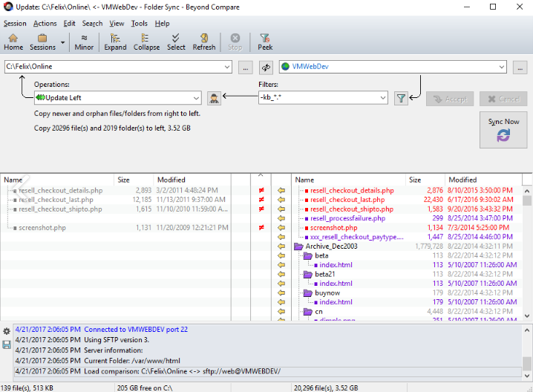The height and width of the screenshot is (392, 533).
Task: Select left resell_checkout_details.php file
Action: [61, 190]
